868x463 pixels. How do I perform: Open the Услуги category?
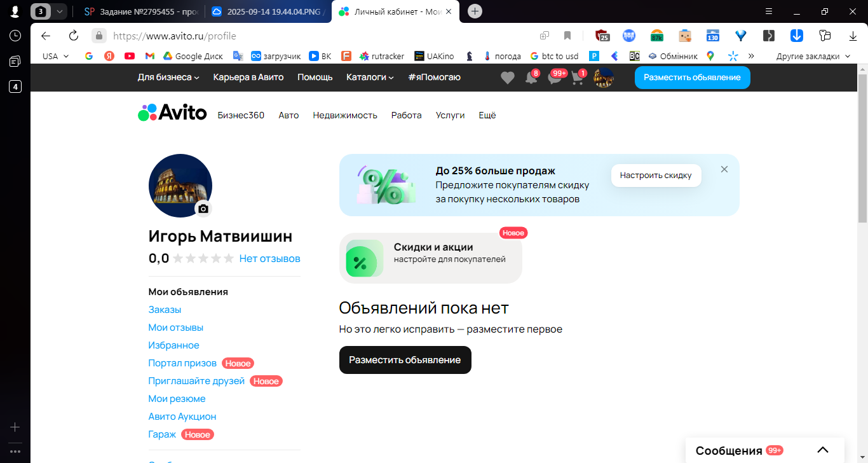pos(451,115)
